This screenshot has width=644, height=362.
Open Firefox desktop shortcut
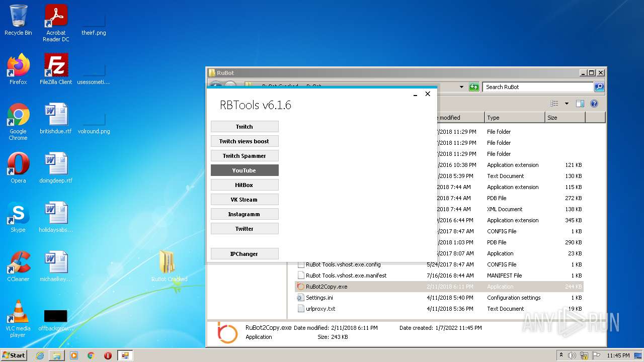pos(18,69)
